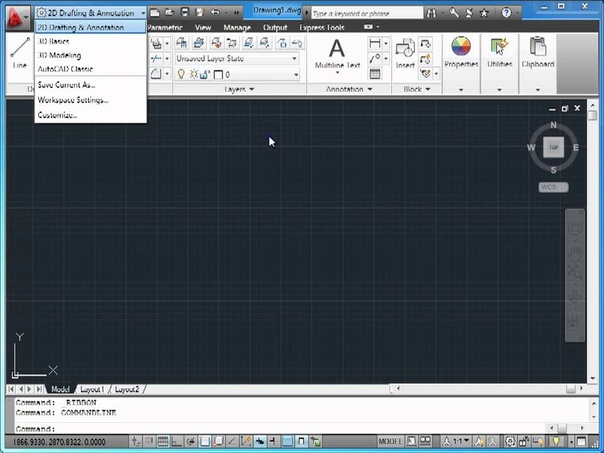The height and width of the screenshot is (453, 604).
Task: Open the AutoCAD application menu button
Action: (18, 17)
